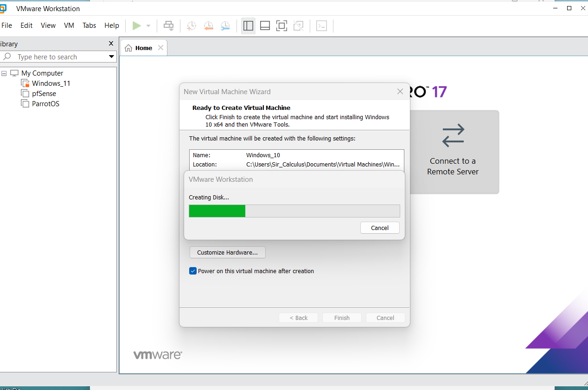Open the File menu
Screen dimensions: 588x390
coord(7,26)
